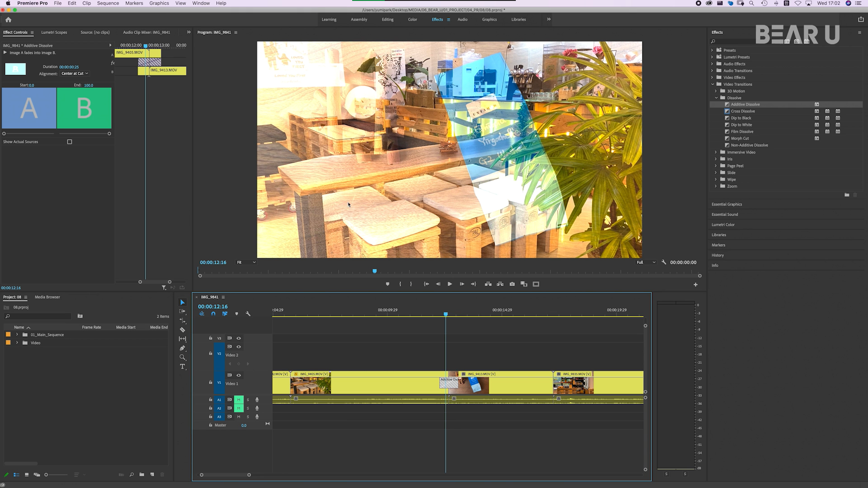This screenshot has width=868, height=488.
Task: Open the Fit zoom level dropdown
Action: (246, 262)
